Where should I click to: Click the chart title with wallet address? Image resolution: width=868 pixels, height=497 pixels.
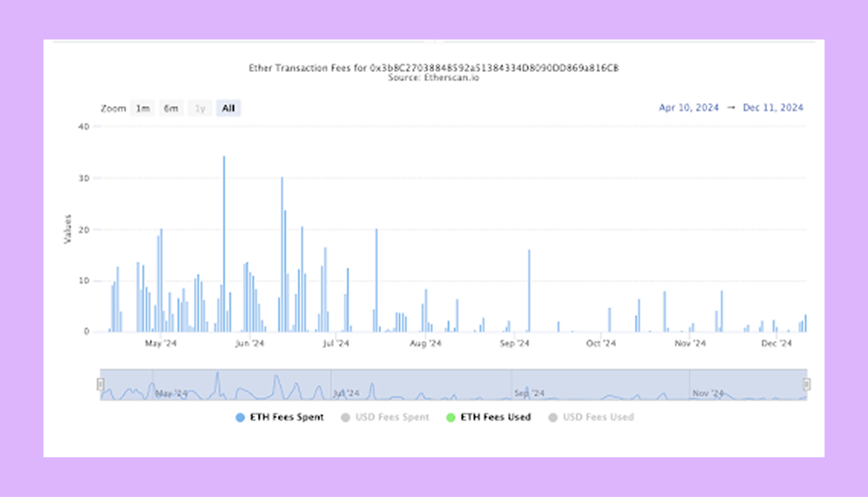click(x=433, y=68)
